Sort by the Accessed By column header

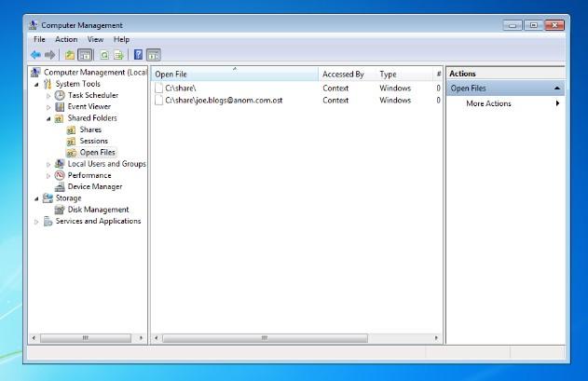click(347, 75)
